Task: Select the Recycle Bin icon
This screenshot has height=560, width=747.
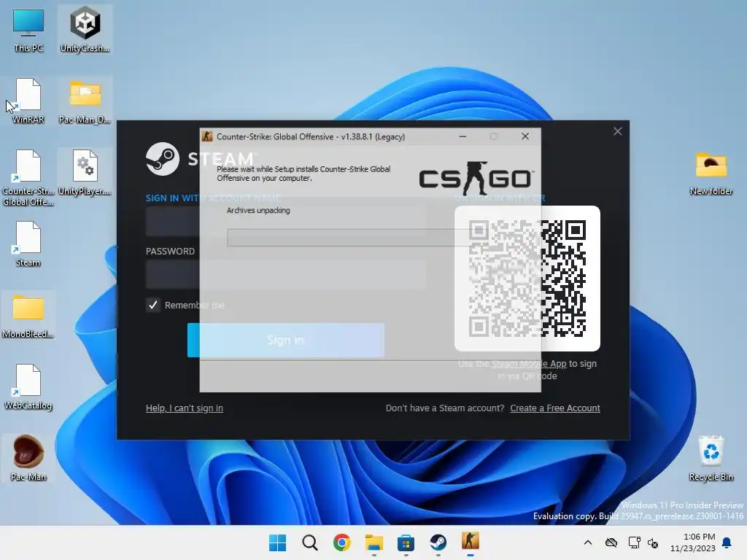Action: point(711,458)
